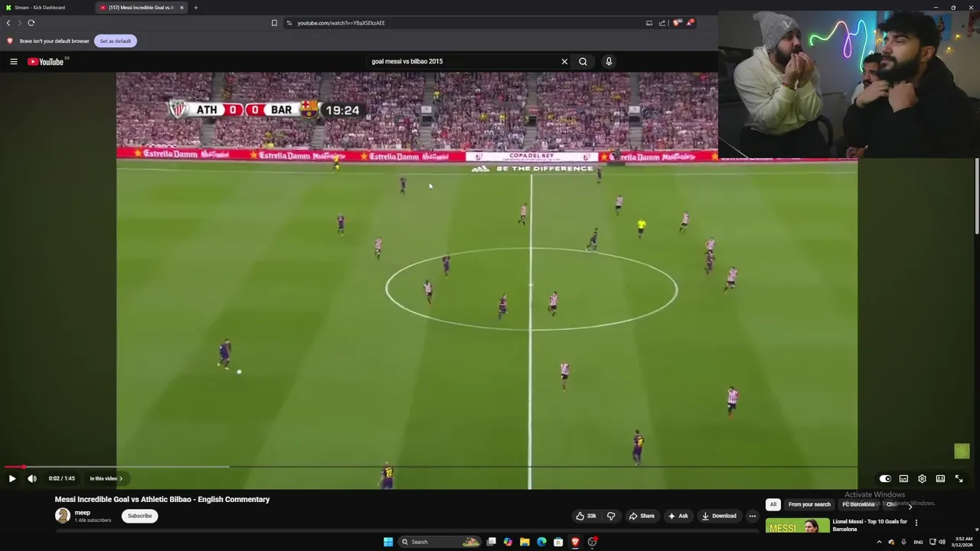
Task: Bookmark this page in the address bar
Action: (x=274, y=23)
